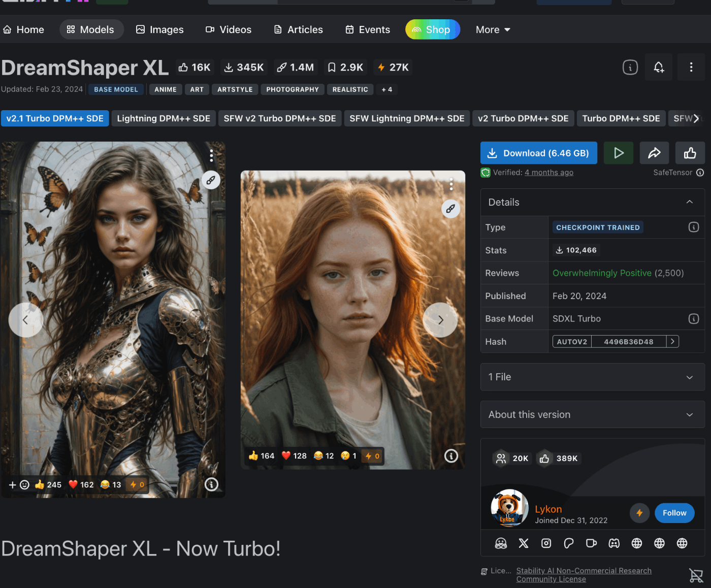Click the 2.9K bookmark badge
Viewport: 711px width, 588px height.
pyautogui.click(x=345, y=67)
